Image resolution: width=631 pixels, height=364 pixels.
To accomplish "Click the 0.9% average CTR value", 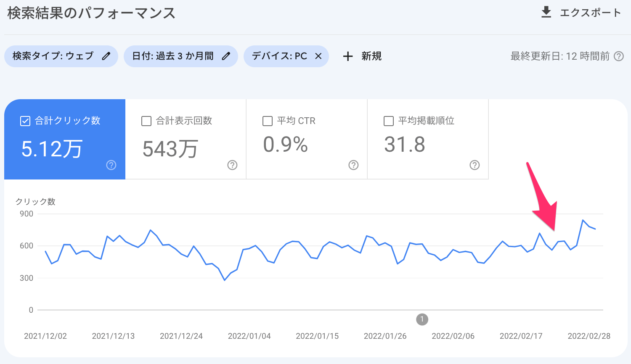I will point(286,145).
